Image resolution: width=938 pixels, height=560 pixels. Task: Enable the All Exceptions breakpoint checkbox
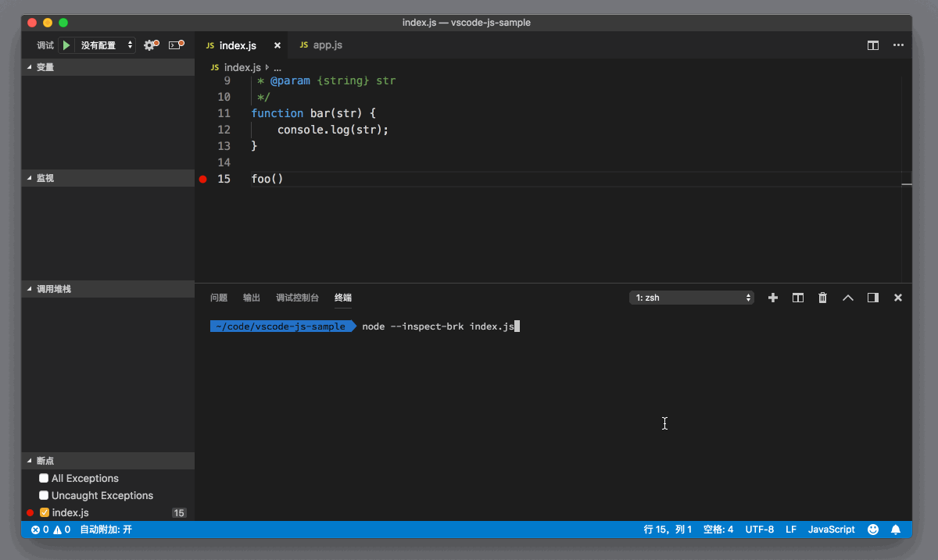point(44,478)
